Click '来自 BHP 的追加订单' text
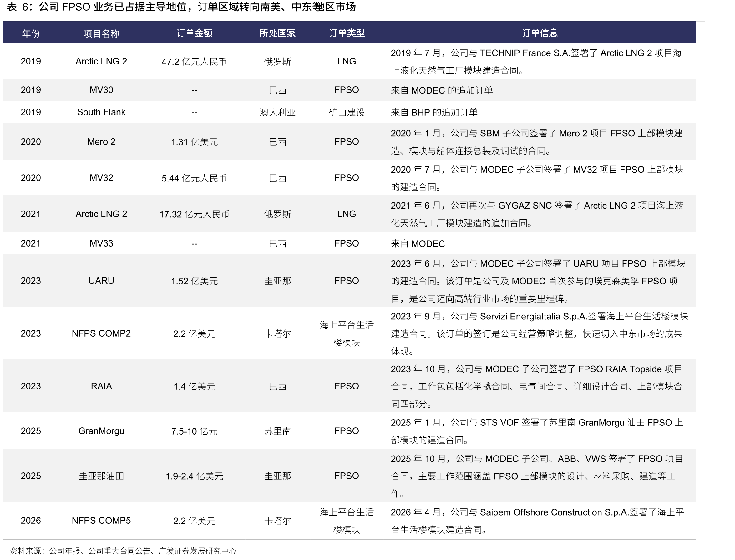Viewport: 735px width, 560px height. [434, 112]
